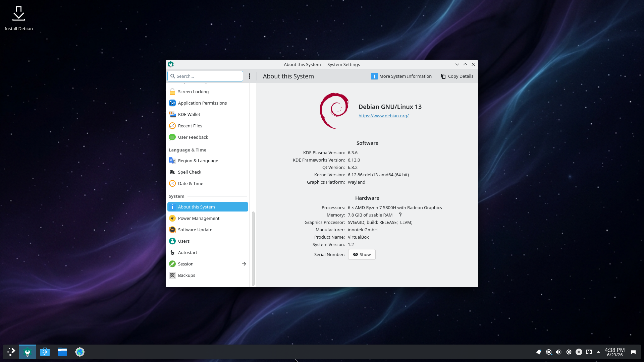Open Date & Time settings
644x362 pixels.
pos(208,183)
